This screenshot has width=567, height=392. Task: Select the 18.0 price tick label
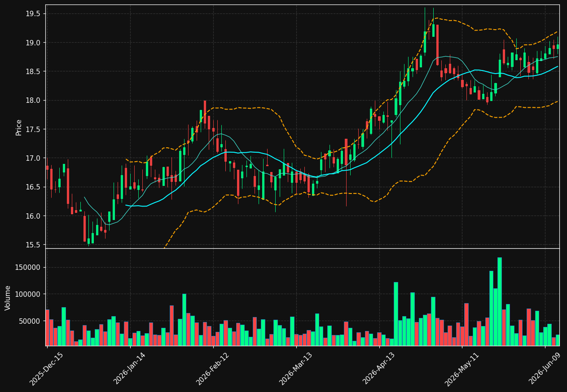pyautogui.click(x=34, y=100)
